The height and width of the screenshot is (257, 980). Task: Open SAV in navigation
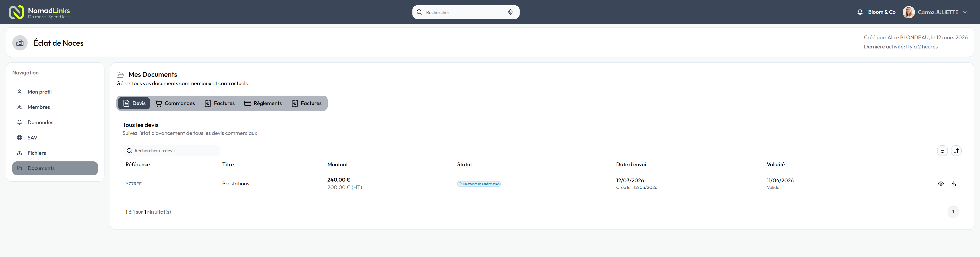click(55, 138)
